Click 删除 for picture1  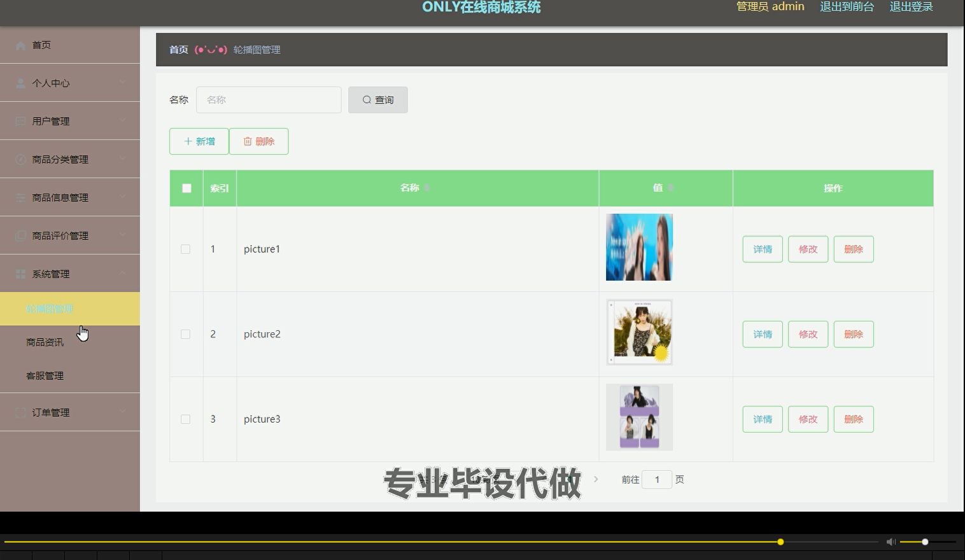tap(854, 249)
